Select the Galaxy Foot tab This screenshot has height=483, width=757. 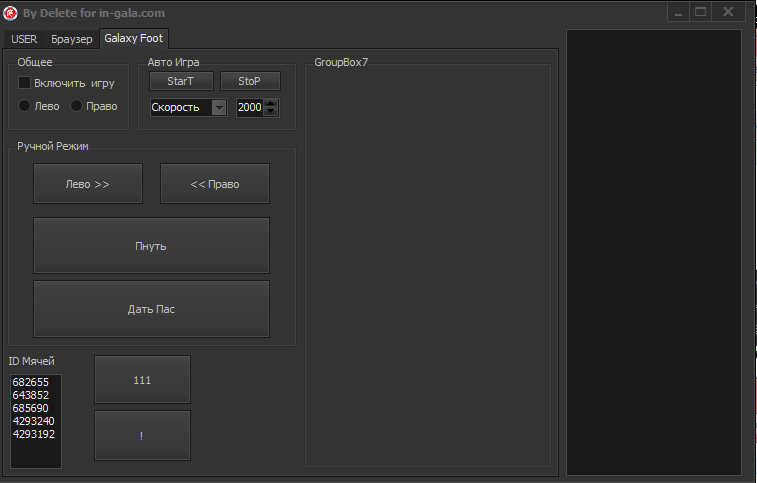tap(133, 38)
